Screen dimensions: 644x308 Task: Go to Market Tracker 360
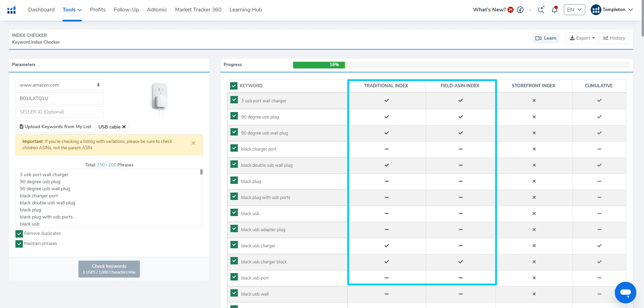198,10
